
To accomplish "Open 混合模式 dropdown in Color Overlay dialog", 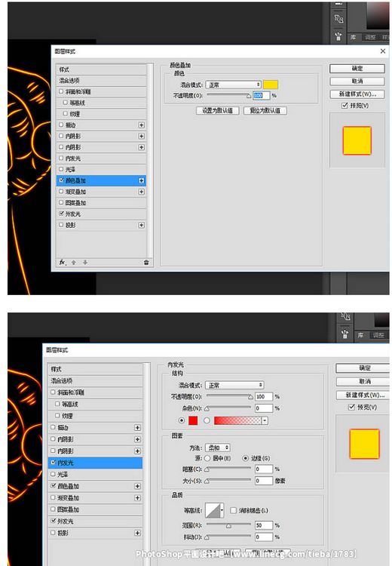I will point(234,85).
